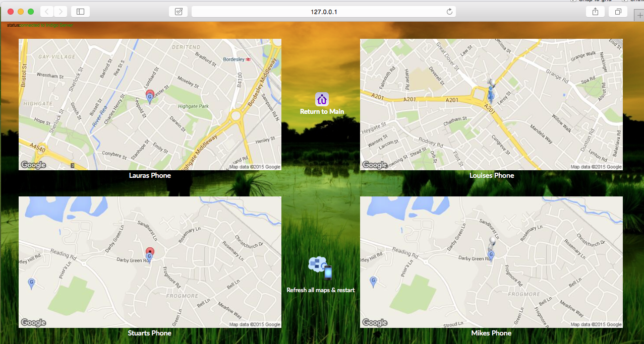
Task: Go back with the Safari back arrow
Action: 46,11
